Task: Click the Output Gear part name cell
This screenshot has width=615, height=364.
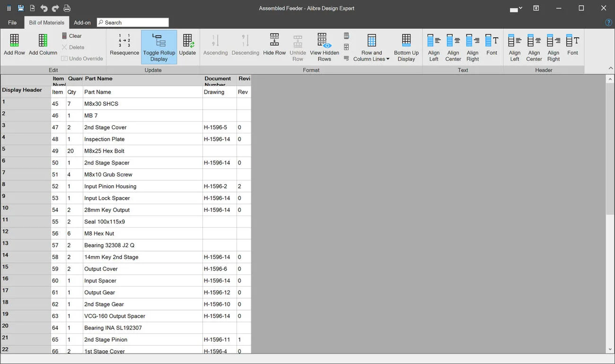Action: point(143,293)
